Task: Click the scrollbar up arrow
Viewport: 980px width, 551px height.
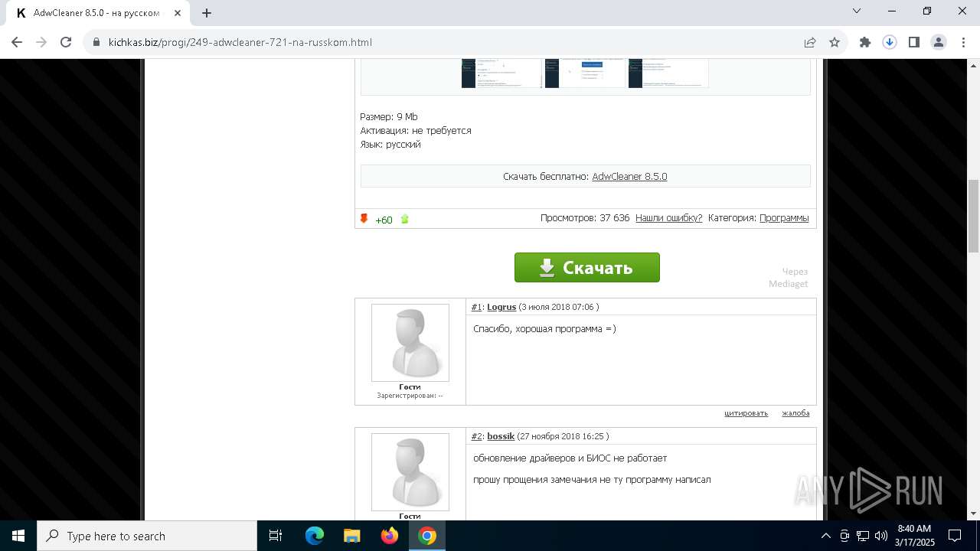Action: pyautogui.click(x=973, y=65)
